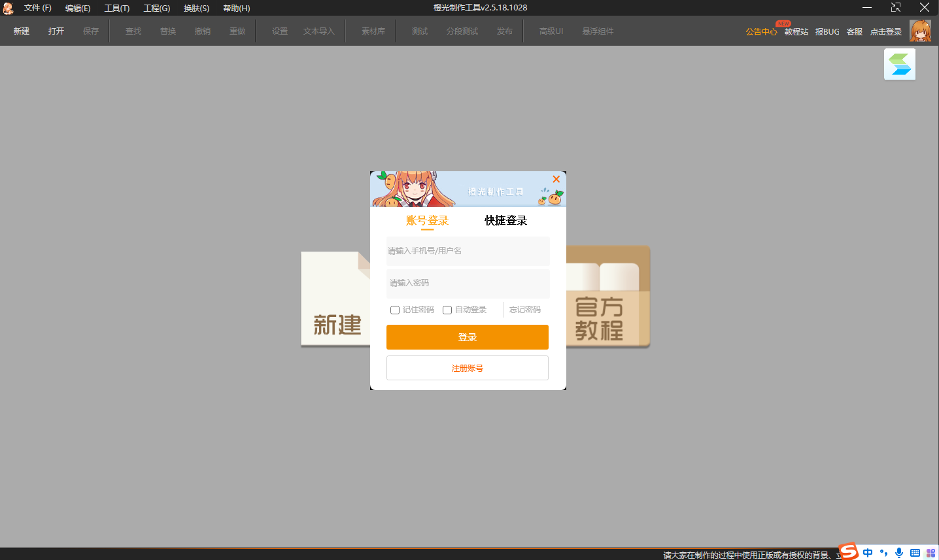Viewport: 939px width, 560px height.
Task: Click the 注册账号 button
Action: click(467, 368)
